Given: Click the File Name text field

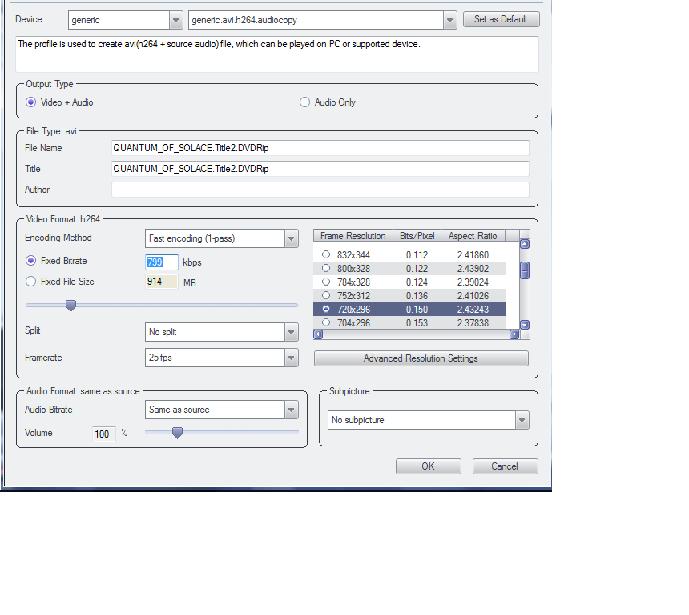Looking at the screenshot, I should tap(320, 147).
